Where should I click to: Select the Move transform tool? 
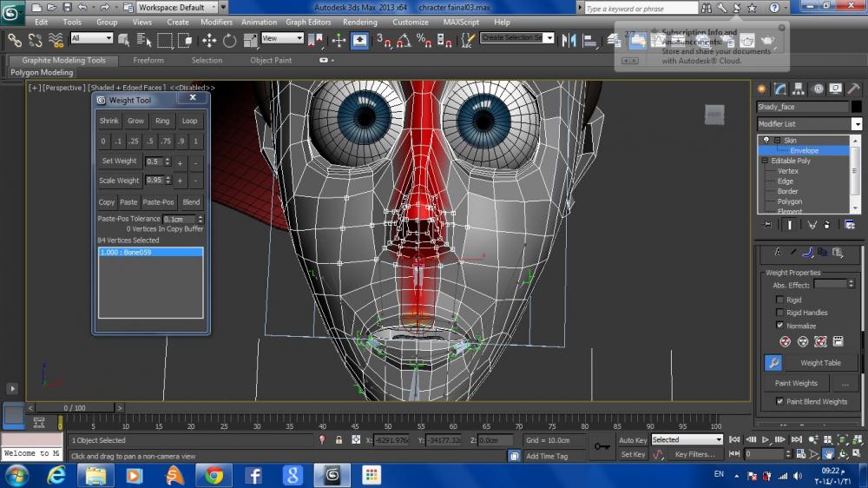tap(209, 40)
